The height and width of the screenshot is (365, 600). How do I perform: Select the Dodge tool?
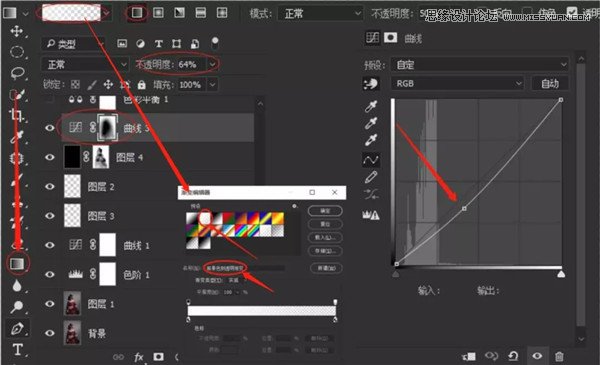pyautogui.click(x=17, y=306)
